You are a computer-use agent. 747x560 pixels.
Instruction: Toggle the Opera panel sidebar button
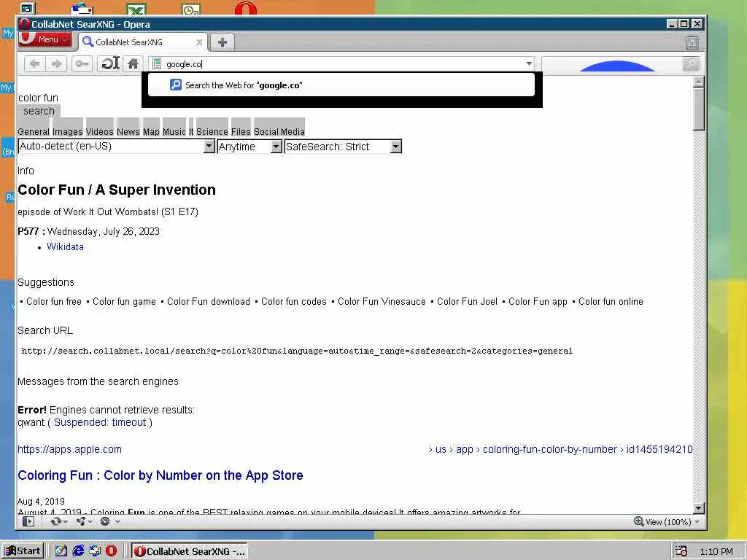click(x=28, y=521)
